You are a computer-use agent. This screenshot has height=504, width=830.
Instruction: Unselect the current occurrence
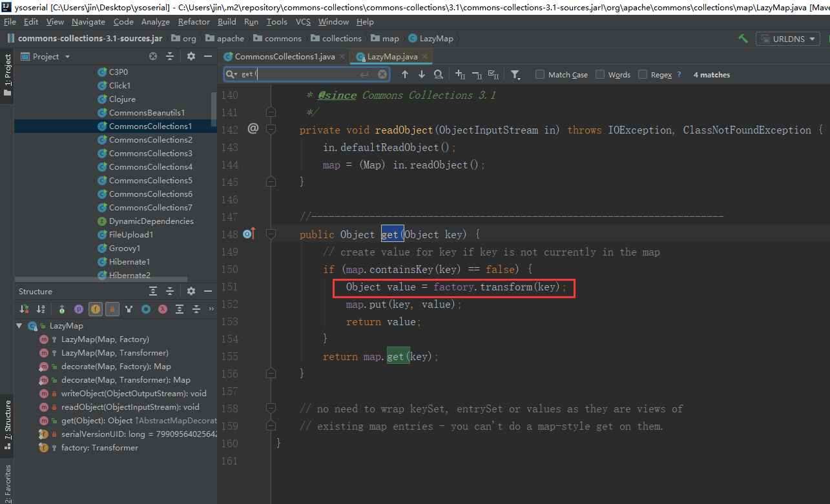tap(477, 74)
